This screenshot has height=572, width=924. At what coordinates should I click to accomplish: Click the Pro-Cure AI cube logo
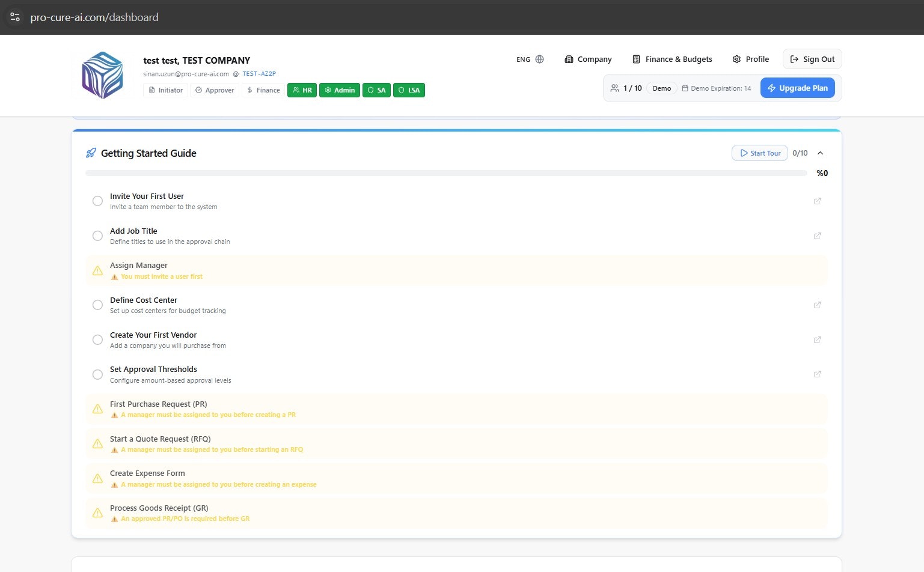point(102,75)
